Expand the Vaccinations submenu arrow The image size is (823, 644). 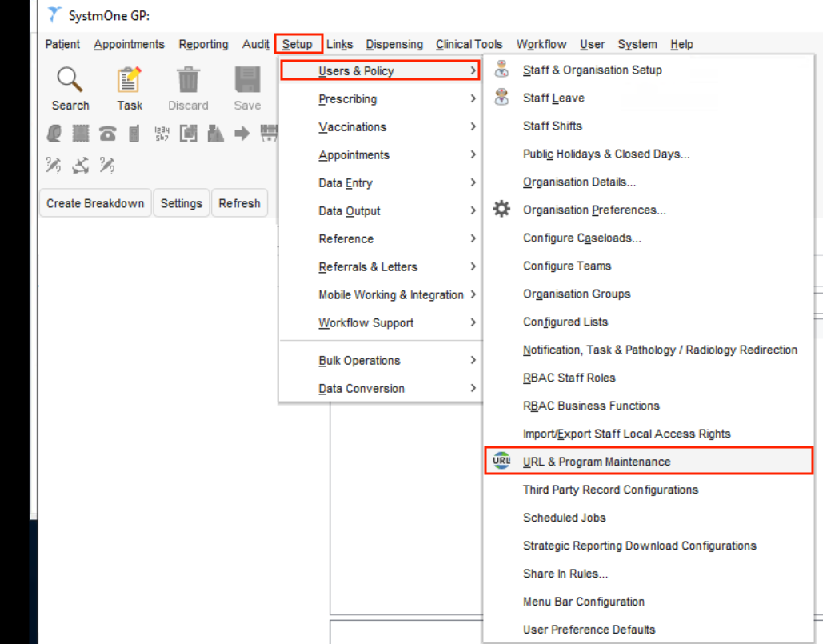(473, 126)
